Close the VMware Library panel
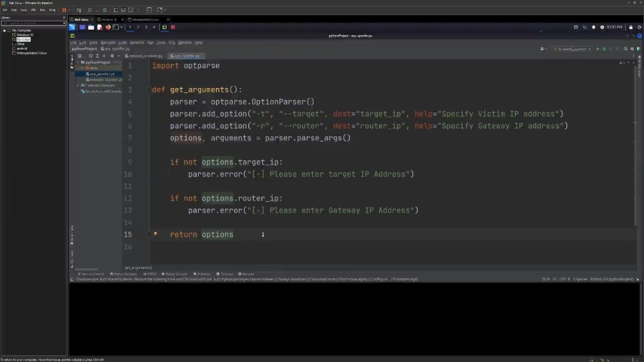 click(64, 18)
